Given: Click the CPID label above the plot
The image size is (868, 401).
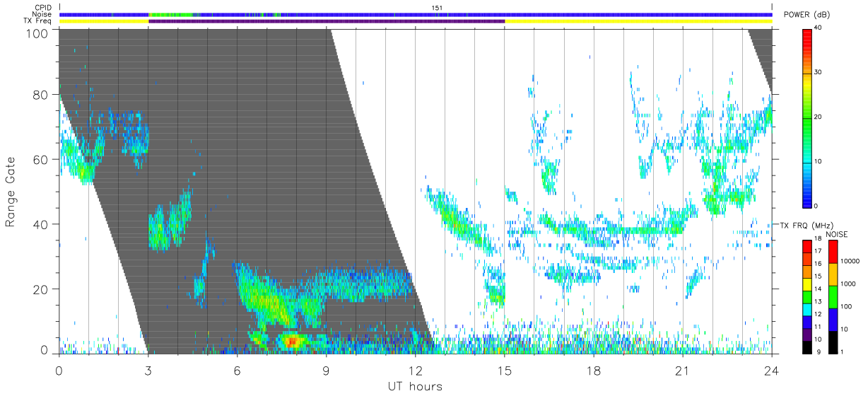Looking at the screenshot, I should coord(43,8).
